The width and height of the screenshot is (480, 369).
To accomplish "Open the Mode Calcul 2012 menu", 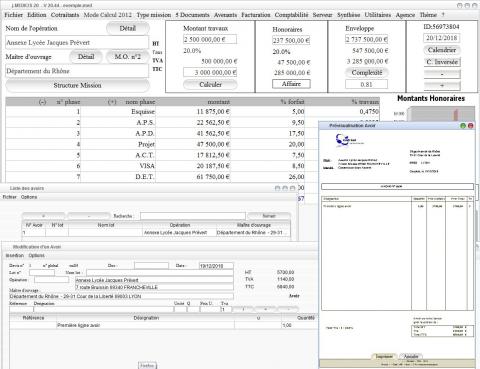I will [x=108, y=15].
